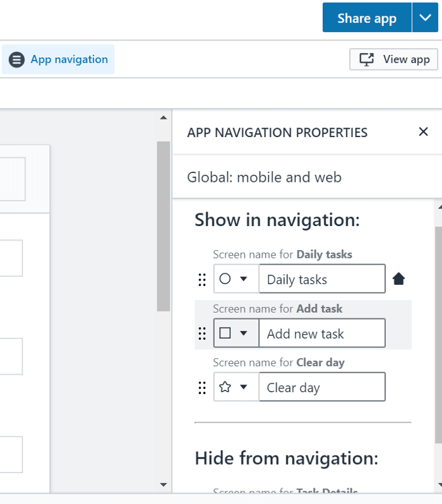Click the Screen name for Daily tasks label
The height and width of the screenshot is (504, 442).
pos(282,255)
